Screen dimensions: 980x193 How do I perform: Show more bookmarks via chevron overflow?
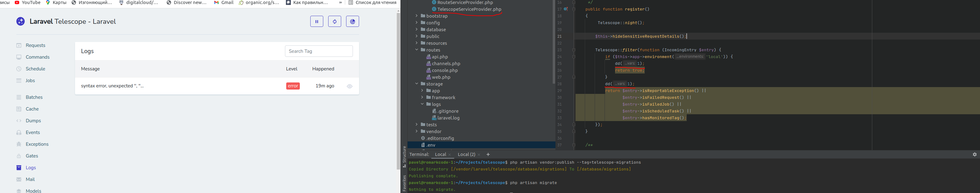pos(341,3)
